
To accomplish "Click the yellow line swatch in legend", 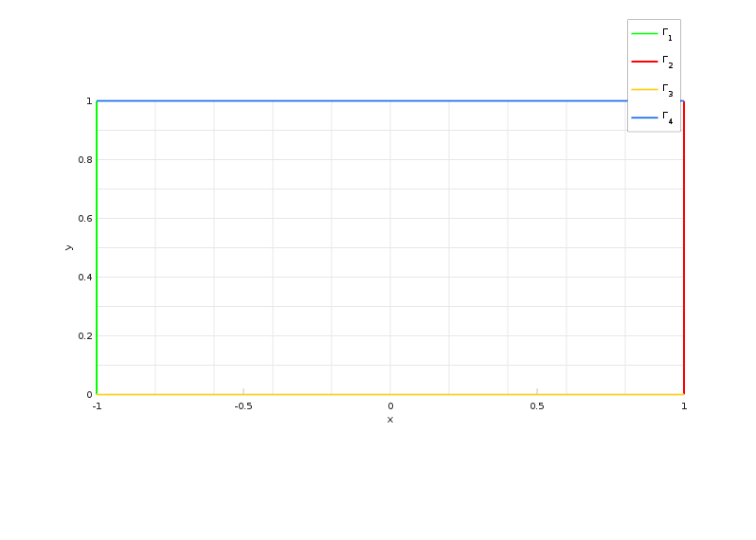I will 644,90.
